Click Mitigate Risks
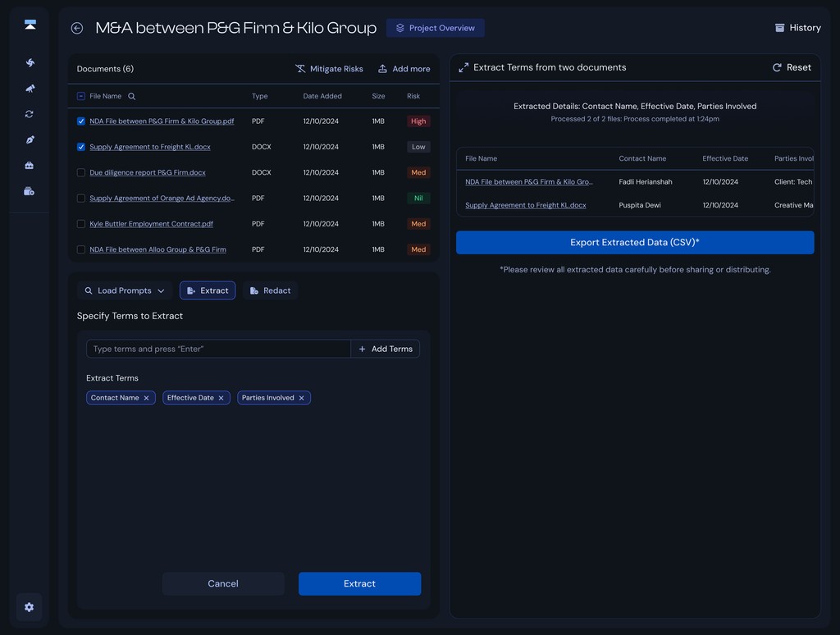The width and height of the screenshot is (840, 635). click(x=329, y=69)
